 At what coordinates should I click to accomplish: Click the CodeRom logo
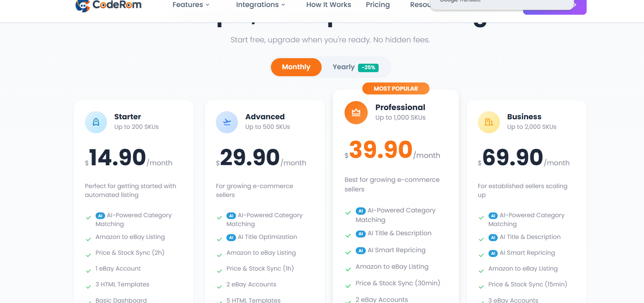108,5
